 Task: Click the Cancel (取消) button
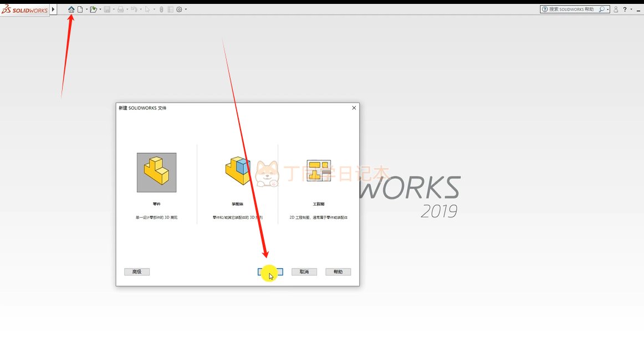304,272
